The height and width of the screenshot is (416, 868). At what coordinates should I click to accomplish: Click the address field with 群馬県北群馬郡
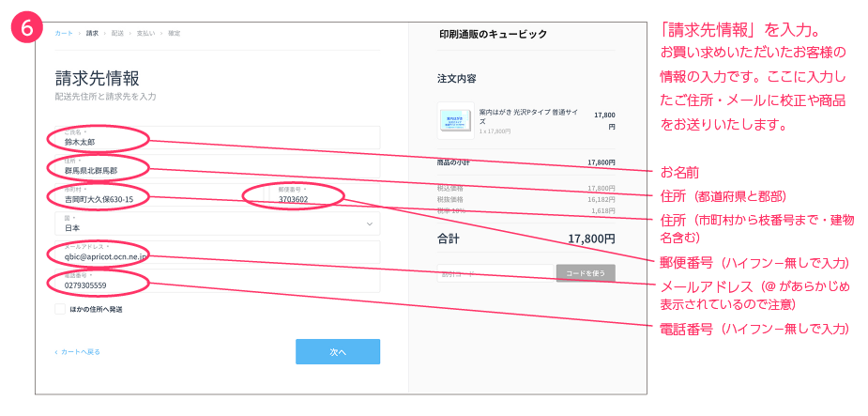tap(216, 167)
